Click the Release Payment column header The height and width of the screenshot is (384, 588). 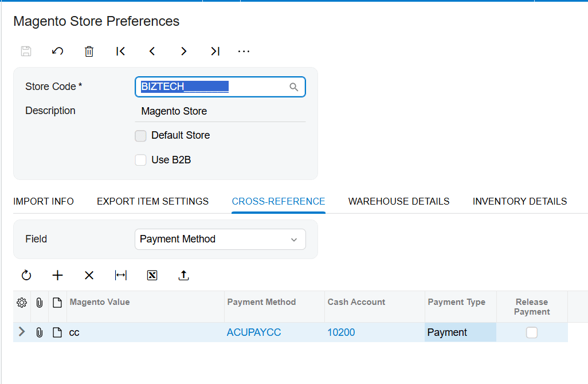[532, 307]
